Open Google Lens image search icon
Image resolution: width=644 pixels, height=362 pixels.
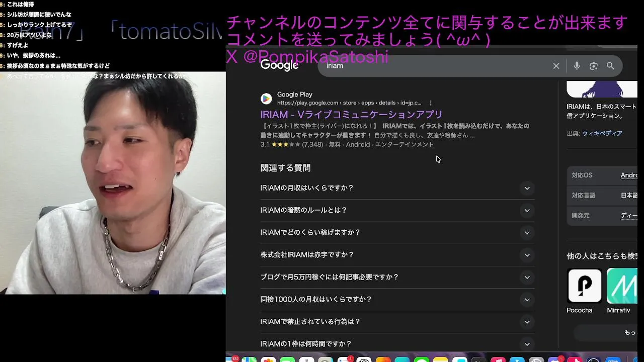coord(594,66)
